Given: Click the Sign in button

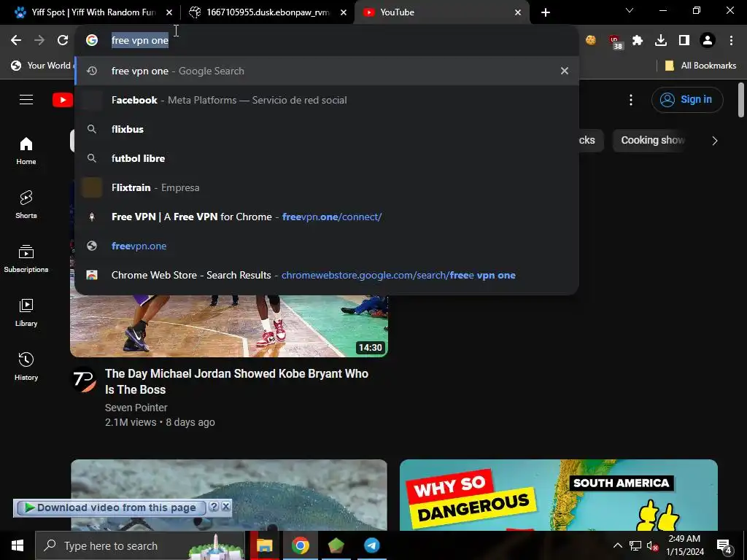Looking at the screenshot, I should click(687, 99).
